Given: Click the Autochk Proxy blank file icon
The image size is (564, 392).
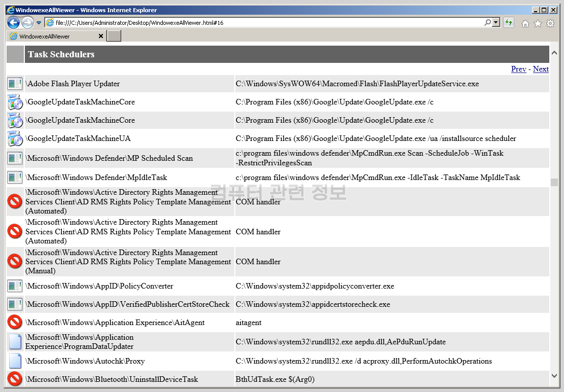Looking at the screenshot, I should click(x=15, y=361).
